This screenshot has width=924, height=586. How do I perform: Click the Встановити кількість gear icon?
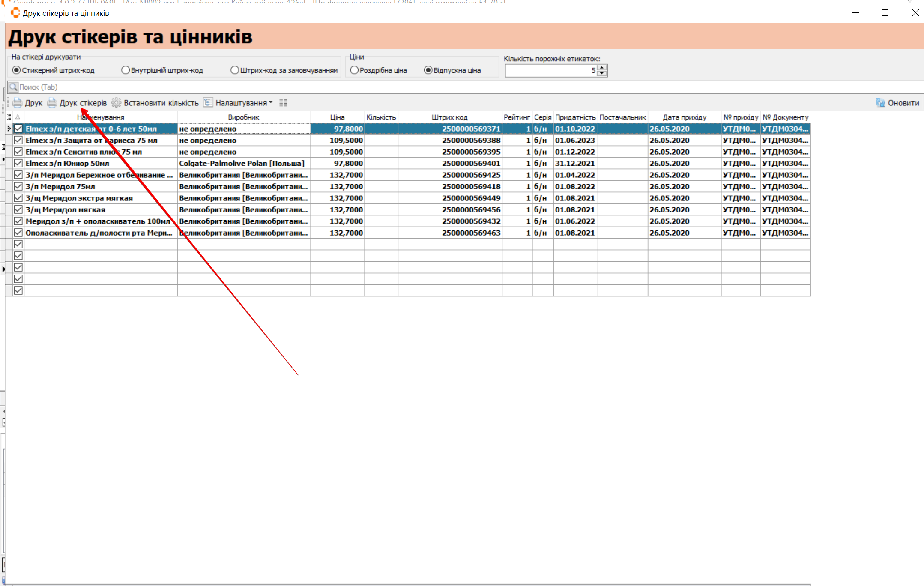116,103
